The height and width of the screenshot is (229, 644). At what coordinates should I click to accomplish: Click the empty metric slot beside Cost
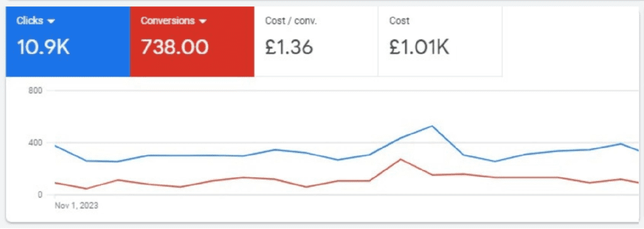point(570,42)
